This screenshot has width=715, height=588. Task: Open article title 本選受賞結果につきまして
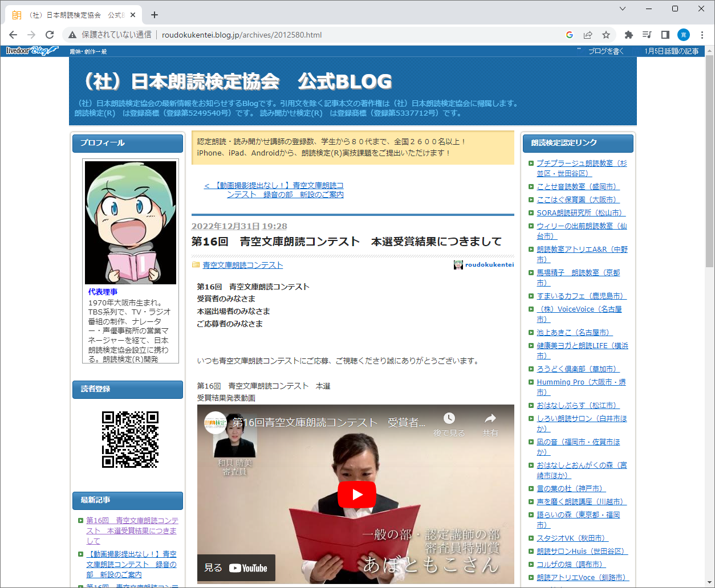pos(347,242)
